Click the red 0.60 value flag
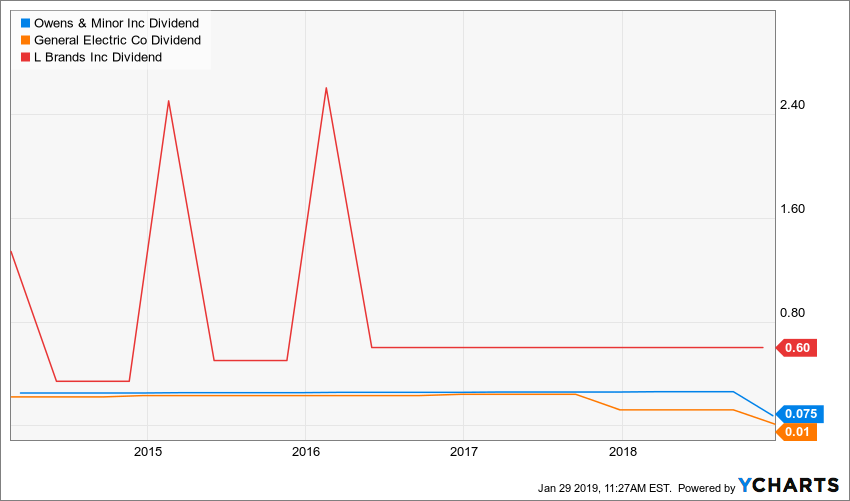The width and height of the screenshot is (850, 501). click(796, 348)
